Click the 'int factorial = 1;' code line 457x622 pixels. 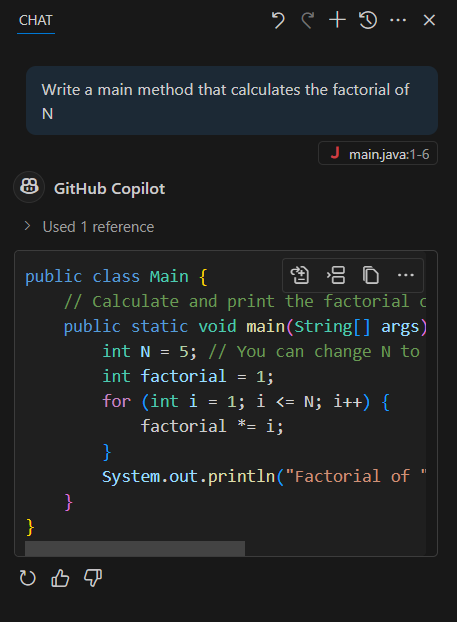pos(188,376)
